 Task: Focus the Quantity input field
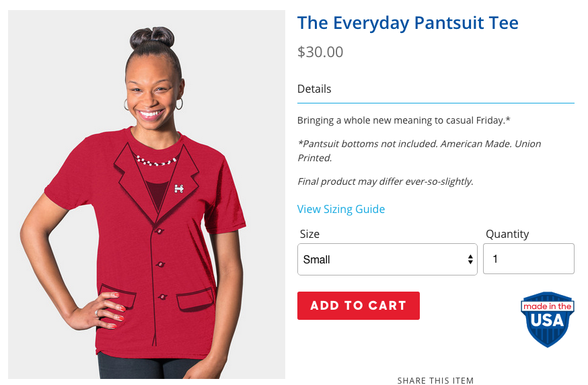[x=528, y=259]
